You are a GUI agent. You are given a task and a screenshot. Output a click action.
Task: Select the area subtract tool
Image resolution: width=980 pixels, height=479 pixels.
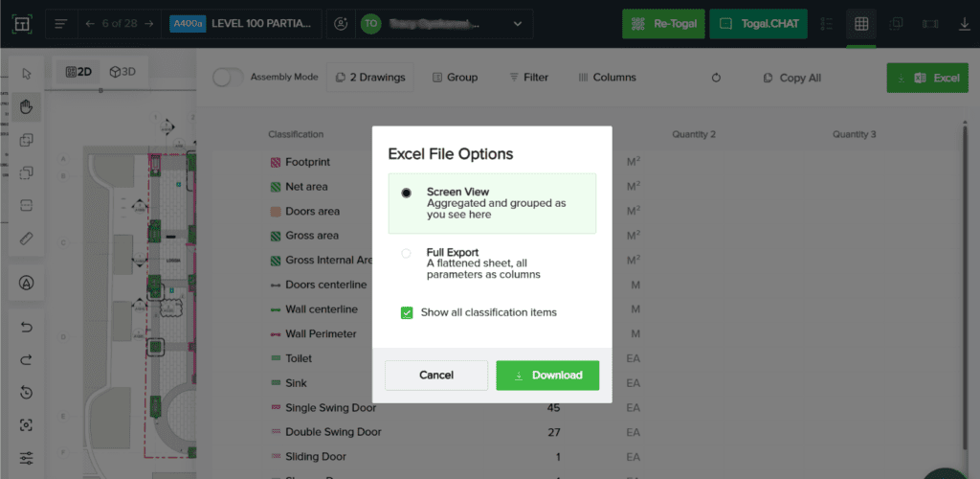[x=26, y=172]
